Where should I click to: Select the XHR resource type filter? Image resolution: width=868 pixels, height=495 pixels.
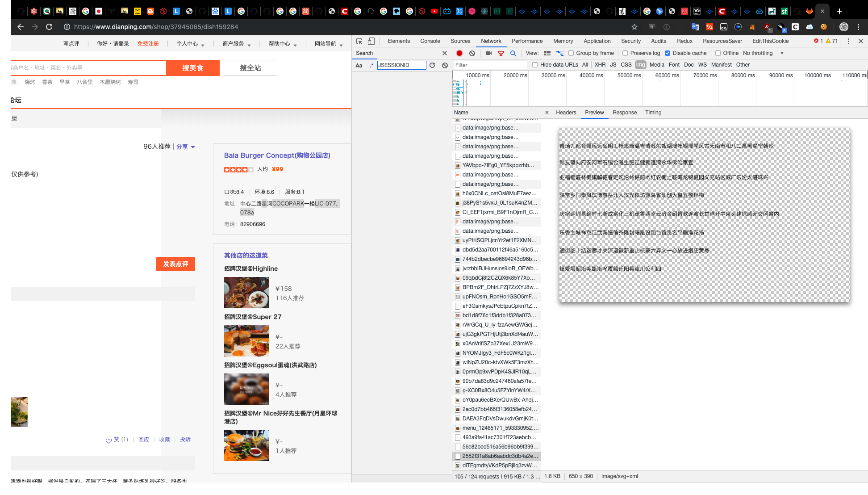pyautogui.click(x=600, y=65)
